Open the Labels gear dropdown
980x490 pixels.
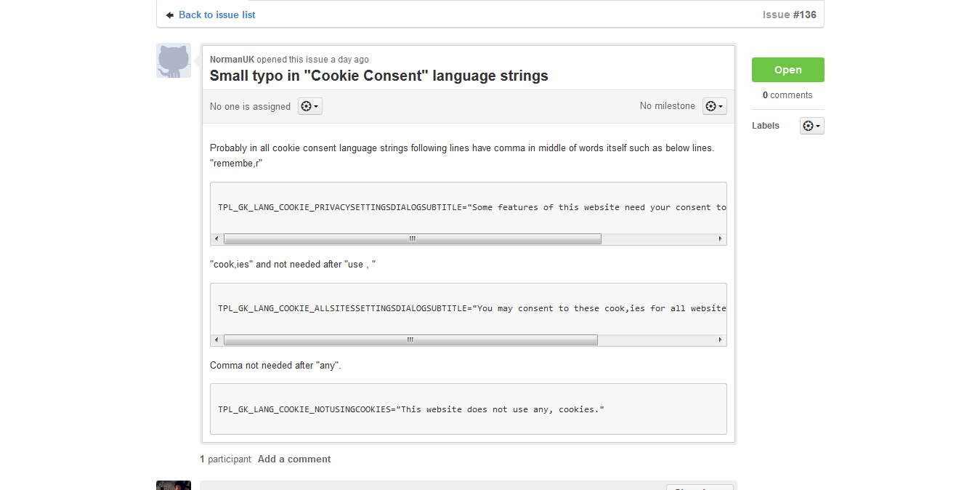[811, 126]
